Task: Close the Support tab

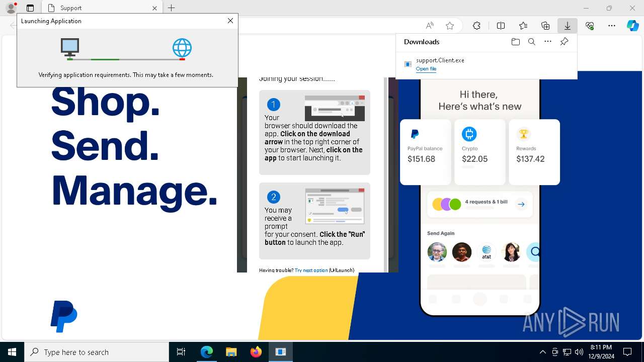Action: click(154, 8)
